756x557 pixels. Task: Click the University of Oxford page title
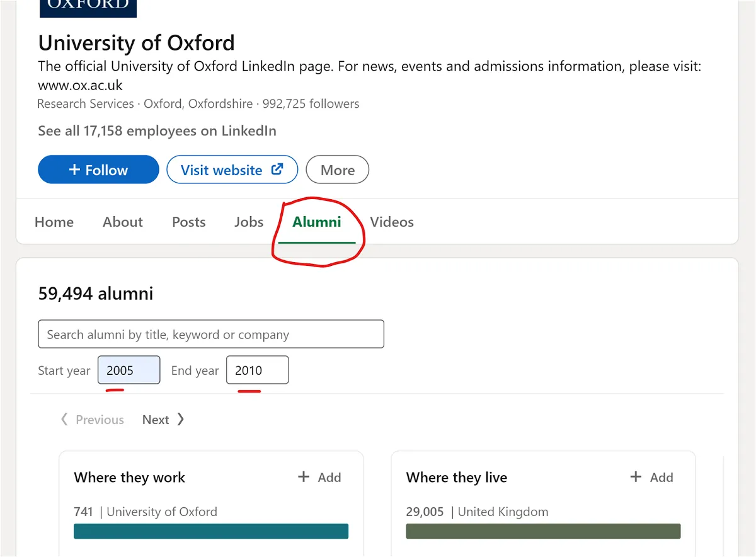pyautogui.click(x=137, y=43)
